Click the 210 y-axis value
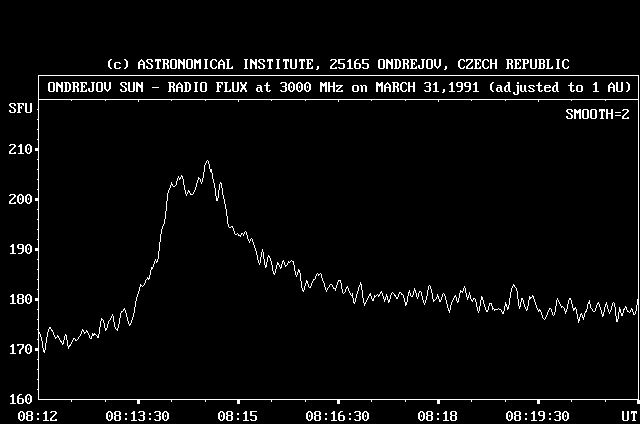The width and height of the screenshot is (640, 424). coord(19,149)
